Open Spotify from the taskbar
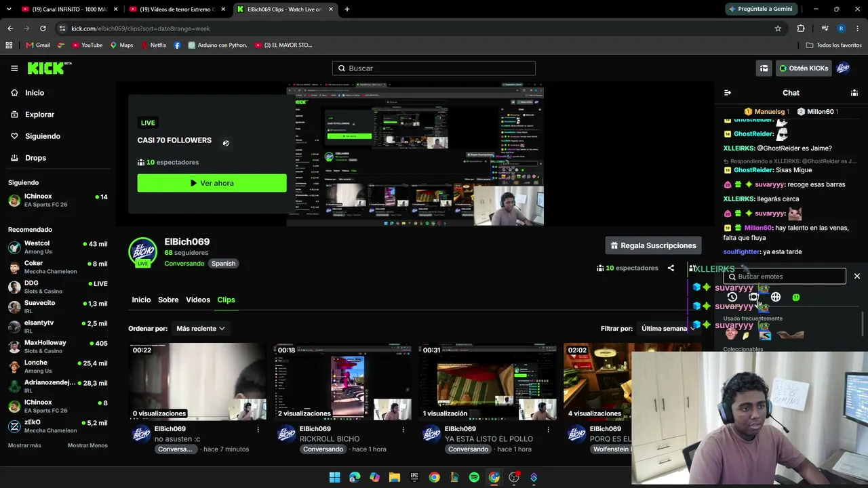868x488 pixels. tap(474, 477)
